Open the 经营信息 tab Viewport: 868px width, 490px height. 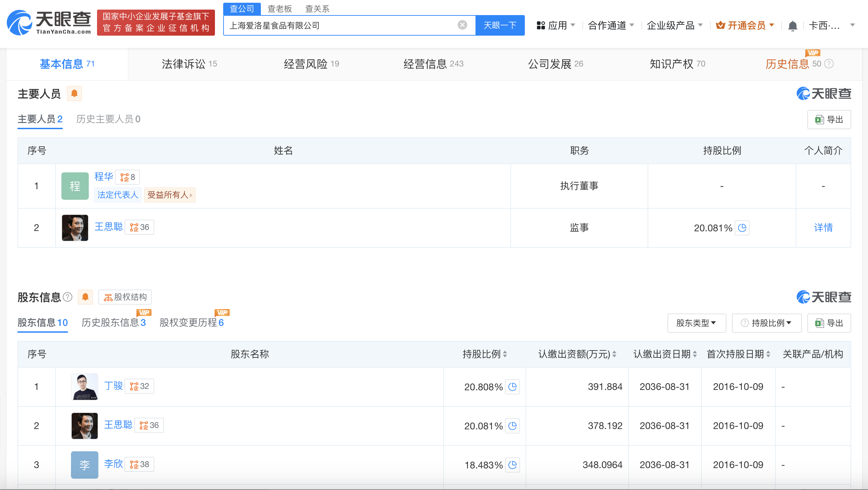pos(433,64)
